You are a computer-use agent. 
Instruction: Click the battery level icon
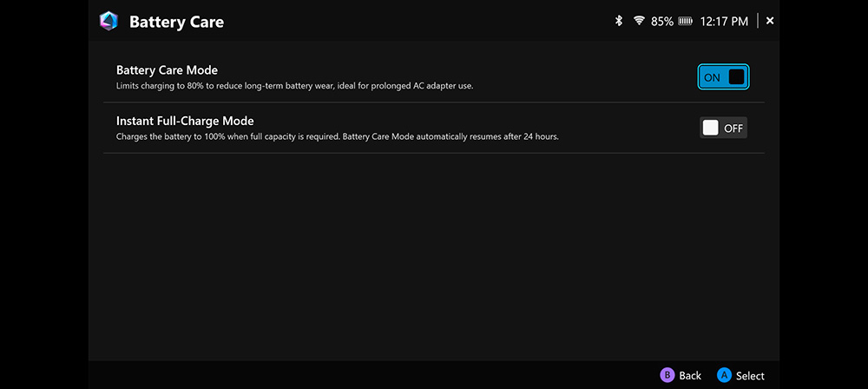(685, 21)
